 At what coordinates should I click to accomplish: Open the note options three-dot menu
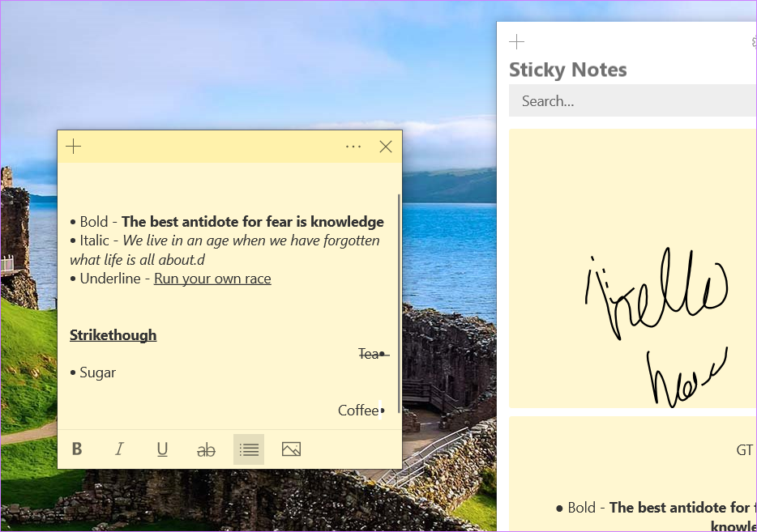click(353, 146)
